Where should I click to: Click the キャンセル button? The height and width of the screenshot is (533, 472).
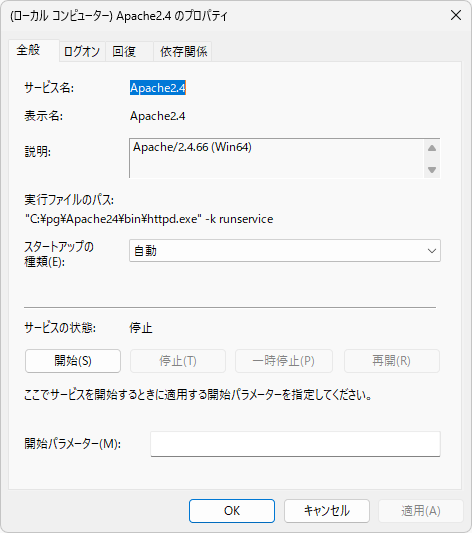[x=327, y=511]
